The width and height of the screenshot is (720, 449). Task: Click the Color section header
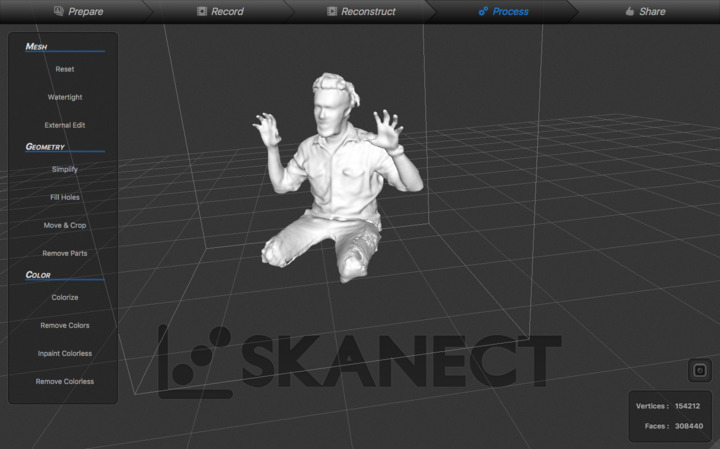point(38,275)
